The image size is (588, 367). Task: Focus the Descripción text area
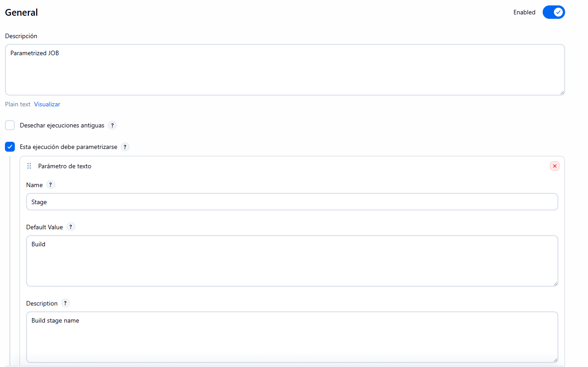pos(285,70)
